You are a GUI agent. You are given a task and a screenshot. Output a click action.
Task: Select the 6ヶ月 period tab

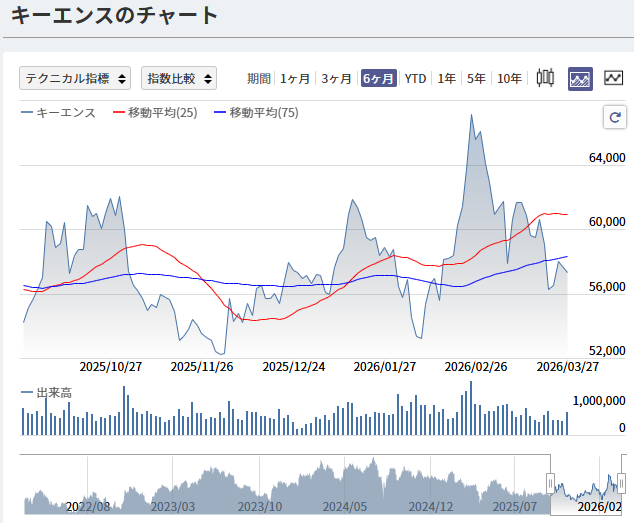378,78
